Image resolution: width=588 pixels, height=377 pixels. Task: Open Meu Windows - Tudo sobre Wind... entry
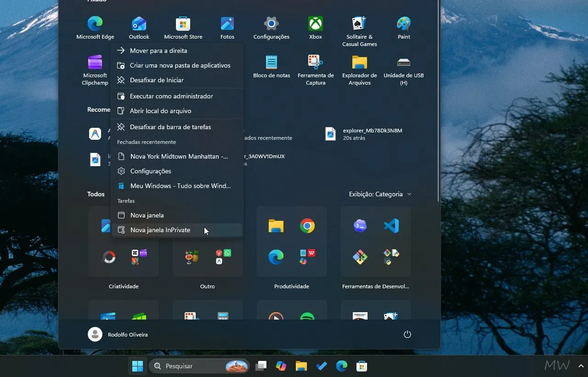(177, 186)
